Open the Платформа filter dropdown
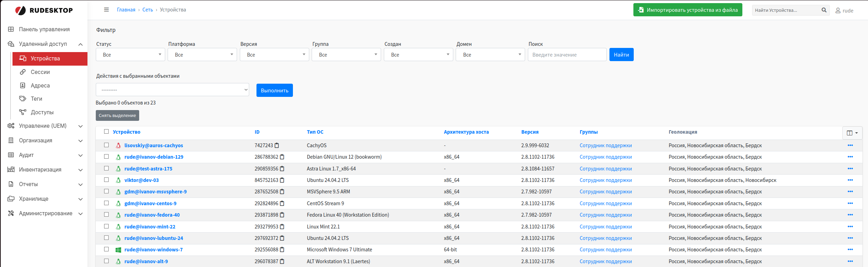The width and height of the screenshot is (868, 267). coord(202,55)
